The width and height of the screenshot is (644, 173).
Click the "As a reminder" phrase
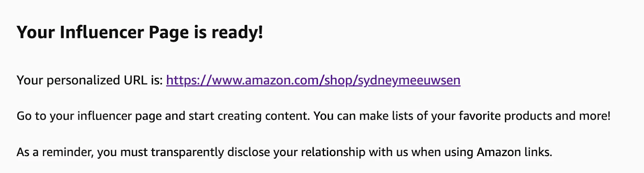tap(55, 152)
